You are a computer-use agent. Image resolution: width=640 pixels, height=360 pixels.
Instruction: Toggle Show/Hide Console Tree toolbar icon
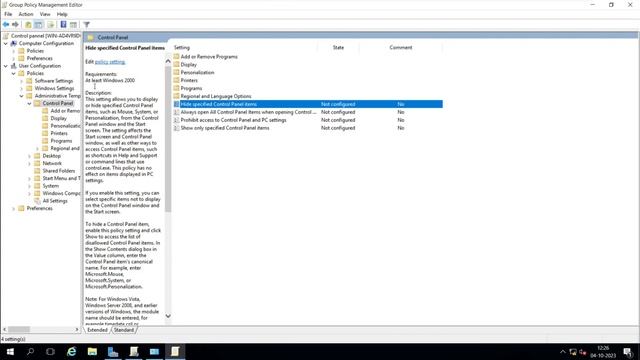coord(38,25)
